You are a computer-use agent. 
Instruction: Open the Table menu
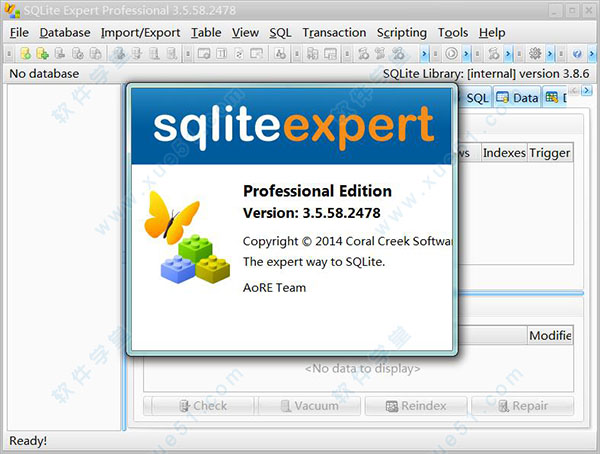206,33
